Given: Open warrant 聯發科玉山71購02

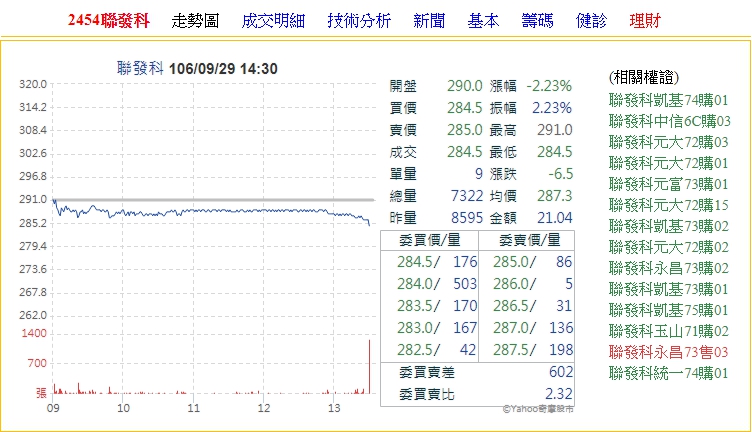Looking at the screenshot, I should (x=669, y=331).
